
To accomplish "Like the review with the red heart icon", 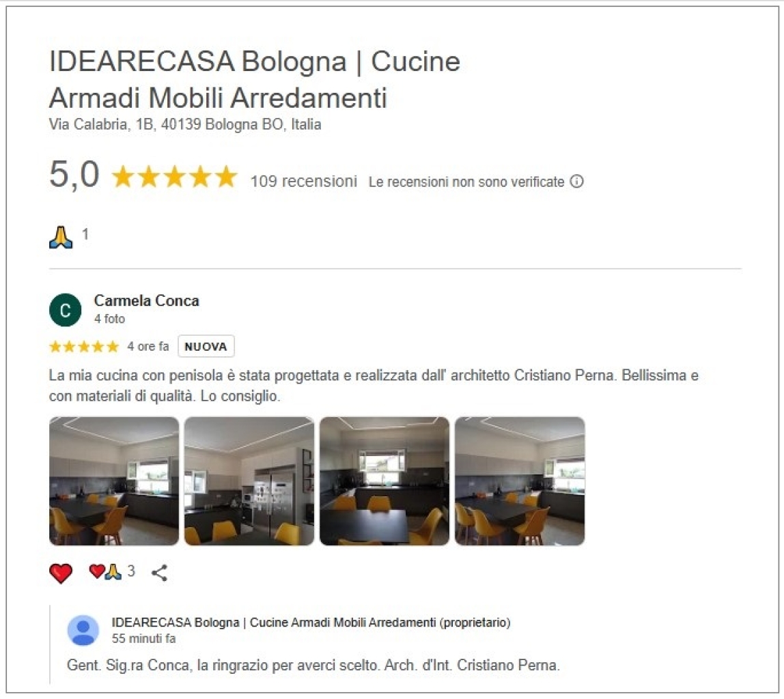I will 61,573.
